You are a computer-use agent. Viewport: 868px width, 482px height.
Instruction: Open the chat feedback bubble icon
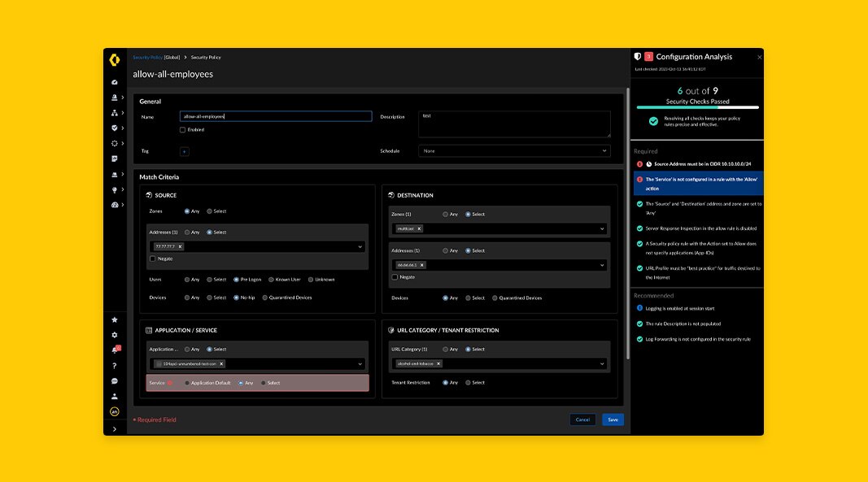click(115, 380)
